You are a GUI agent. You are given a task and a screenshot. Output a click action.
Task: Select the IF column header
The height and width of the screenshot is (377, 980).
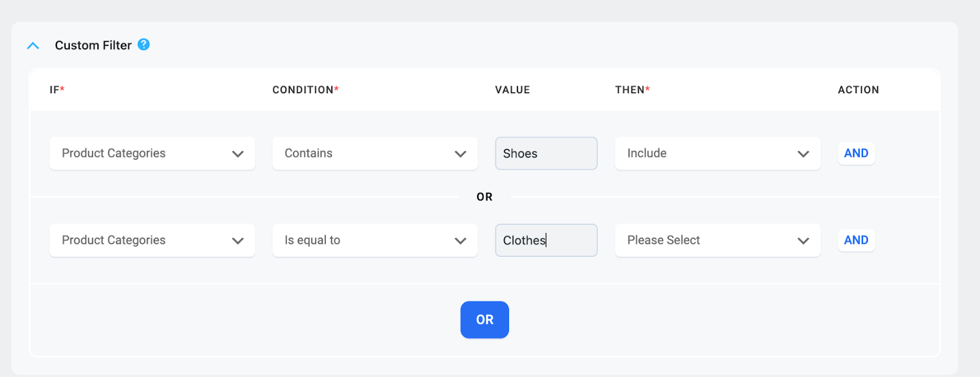[x=57, y=89]
